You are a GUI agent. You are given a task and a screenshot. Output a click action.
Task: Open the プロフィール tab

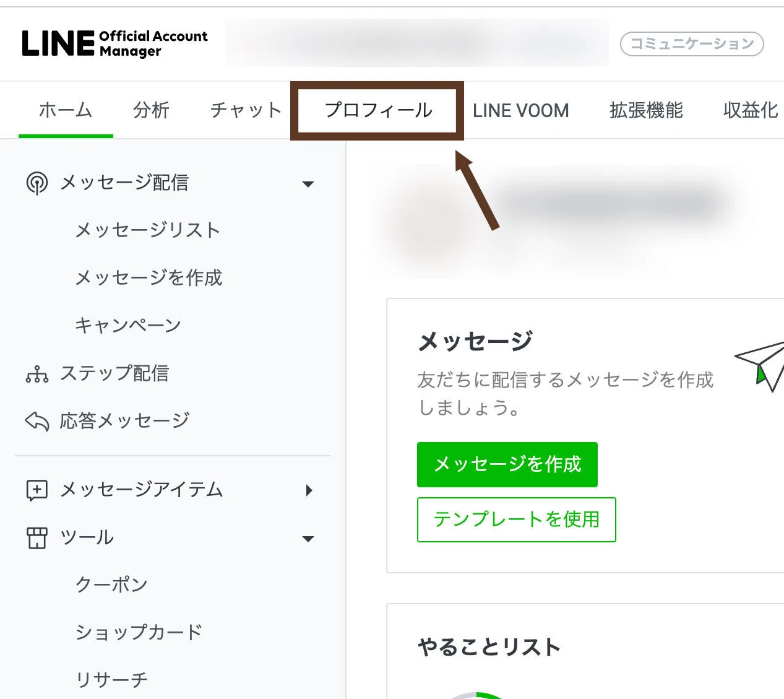(378, 110)
